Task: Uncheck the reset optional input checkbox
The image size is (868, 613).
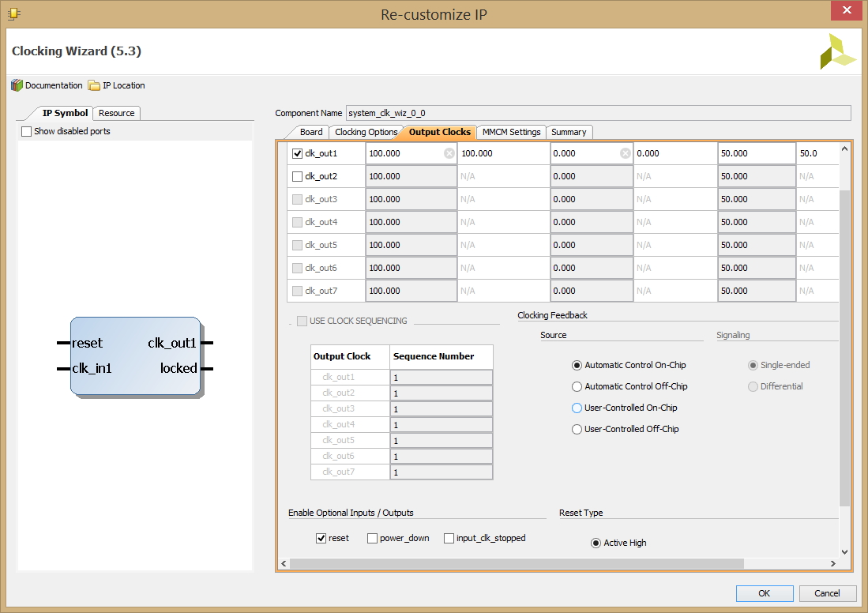Action: [x=321, y=538]
